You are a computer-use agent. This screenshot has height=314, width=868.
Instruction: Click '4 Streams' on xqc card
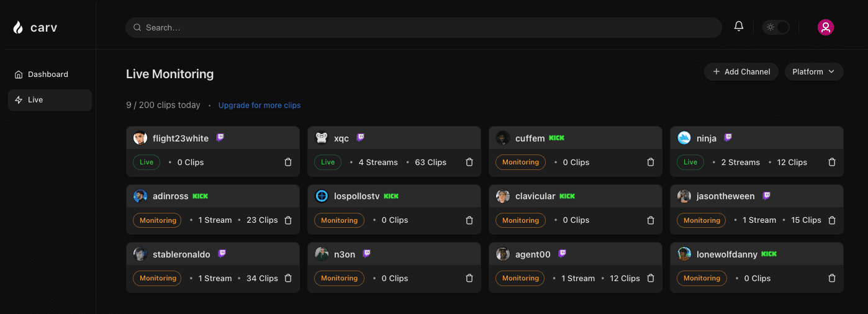378,163
